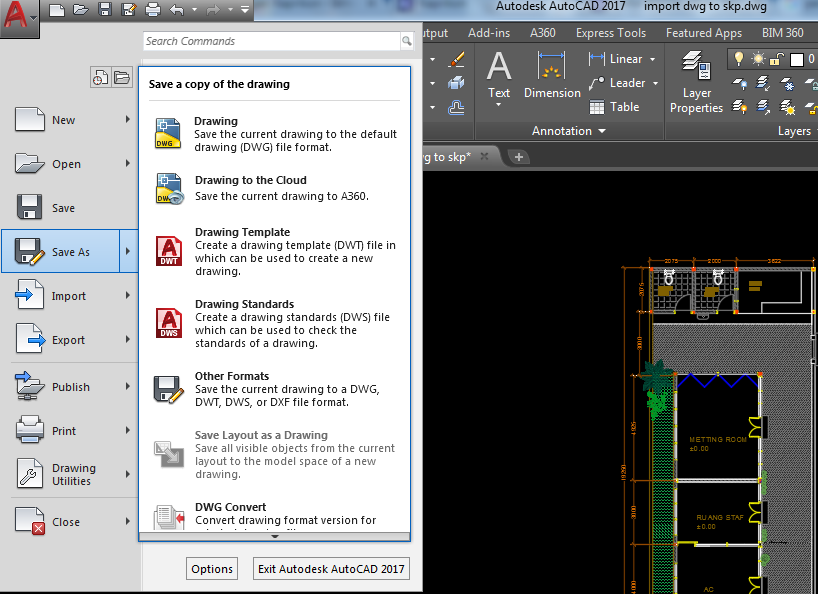Screen dimensions: 818x594
Task: Click the New document quick access icon
Action: (x=57, y=9)
